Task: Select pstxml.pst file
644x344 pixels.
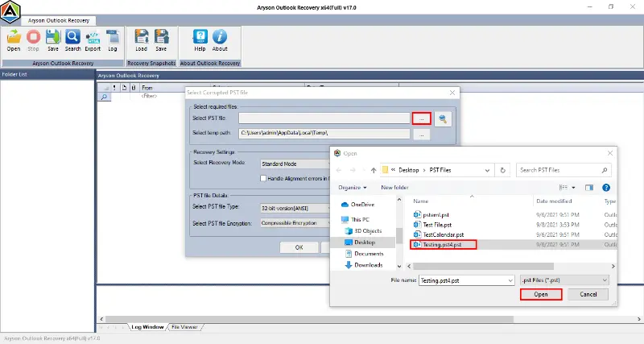Action: tap(431, 215)
